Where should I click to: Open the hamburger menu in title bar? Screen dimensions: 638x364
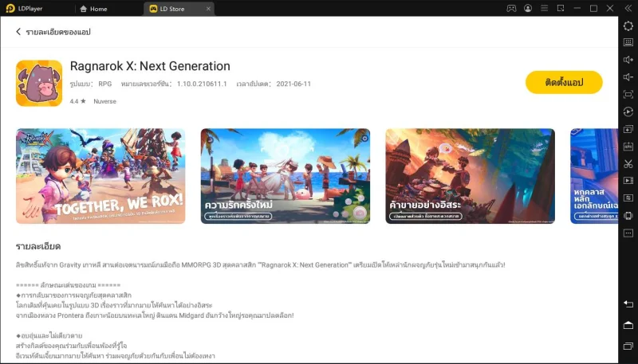point(544,8)
